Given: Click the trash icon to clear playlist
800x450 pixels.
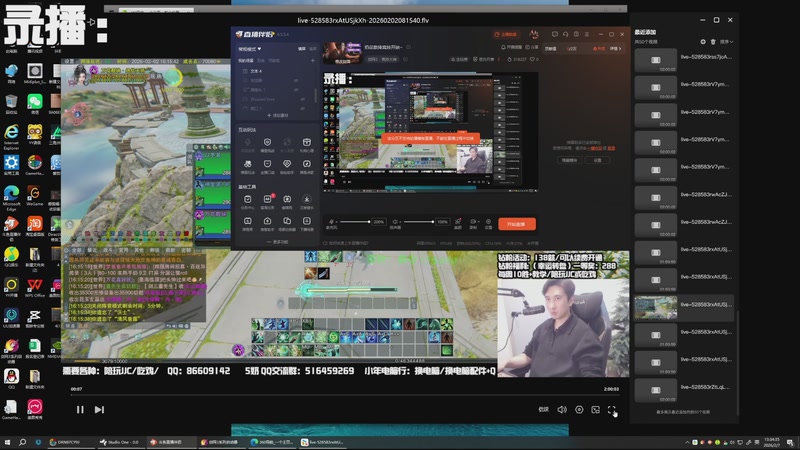Looking at the screenshot, I should [x=713, y=42].
